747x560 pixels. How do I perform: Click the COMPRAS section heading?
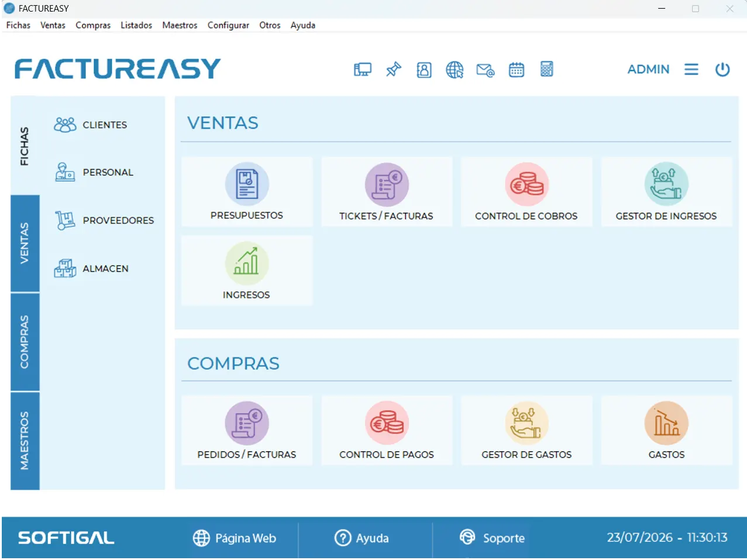pos(233,363)
